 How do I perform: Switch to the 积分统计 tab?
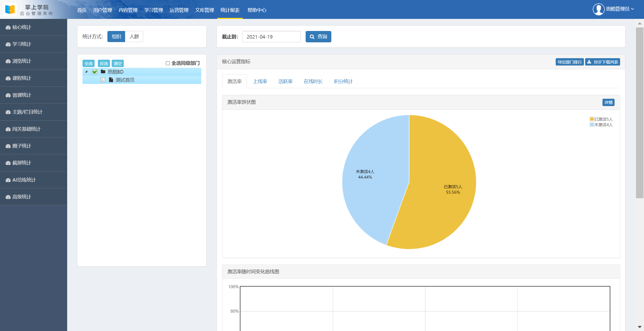coord(343,81)
